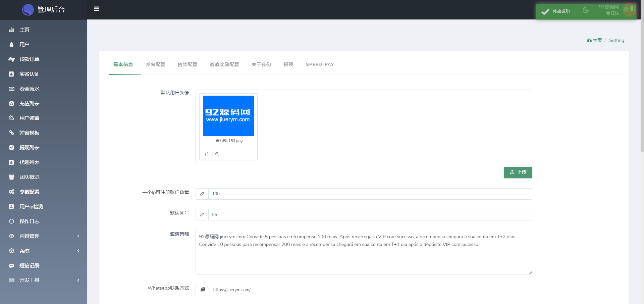This screenshot has height=304, width=644.
Task: Click the pencil icon beside Ip注册账户数量 field
Action: (202, 194)
